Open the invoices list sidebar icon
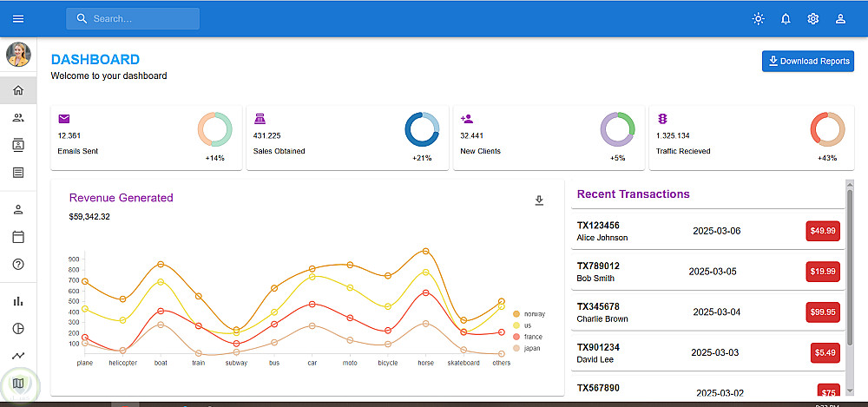This screenshot has width=868, height=407. pyautogui.click(x=18, y=172)
